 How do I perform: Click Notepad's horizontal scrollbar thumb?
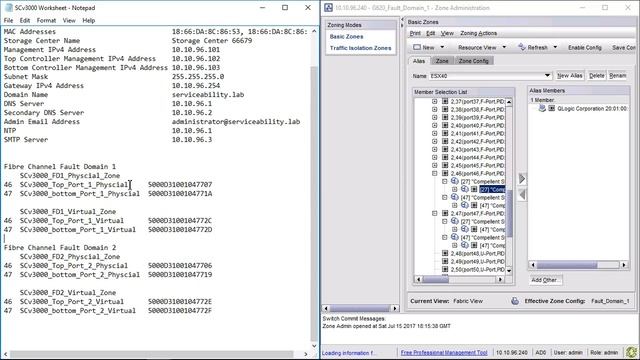pos(151,353)
